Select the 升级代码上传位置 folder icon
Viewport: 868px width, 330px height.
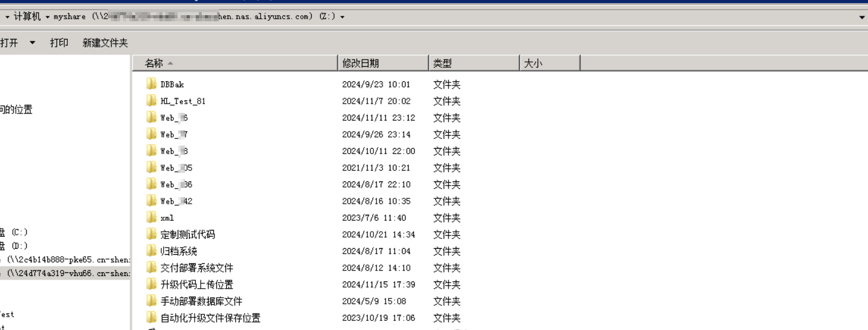[151, 284]
